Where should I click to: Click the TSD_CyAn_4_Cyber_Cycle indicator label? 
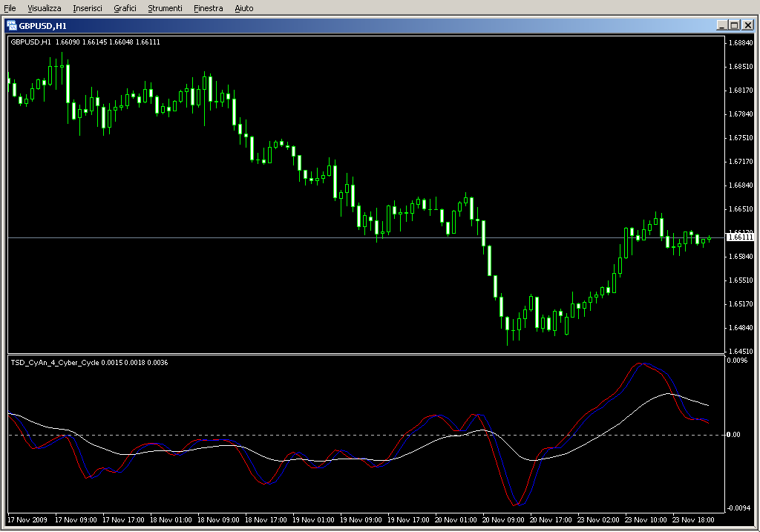(x=89, y=362)
